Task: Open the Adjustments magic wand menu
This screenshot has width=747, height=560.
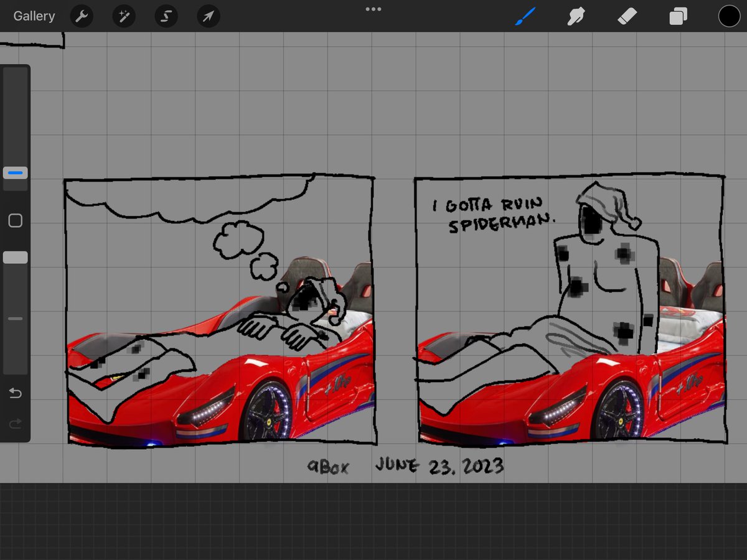Action: [x=124, y=16]
